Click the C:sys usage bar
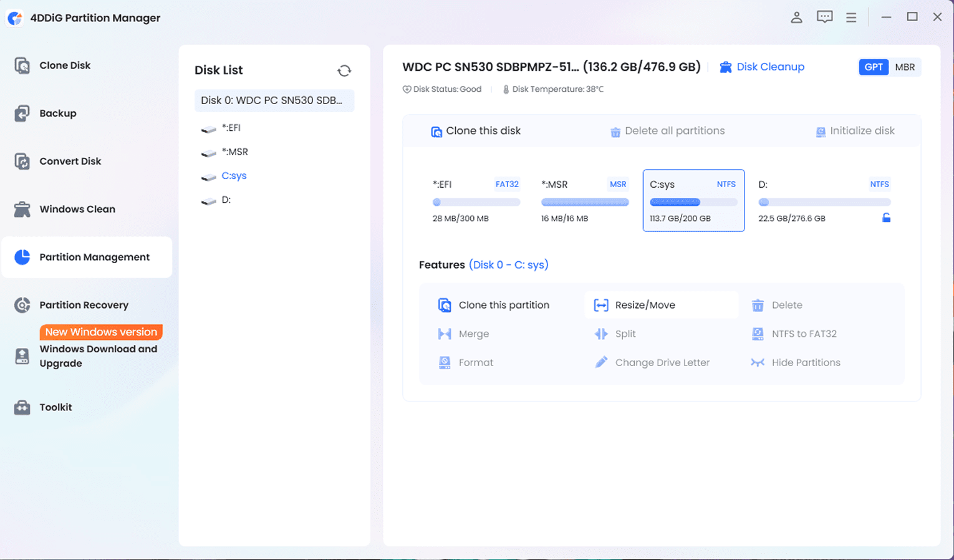This screenshot has width=954, height=560. 693,202
